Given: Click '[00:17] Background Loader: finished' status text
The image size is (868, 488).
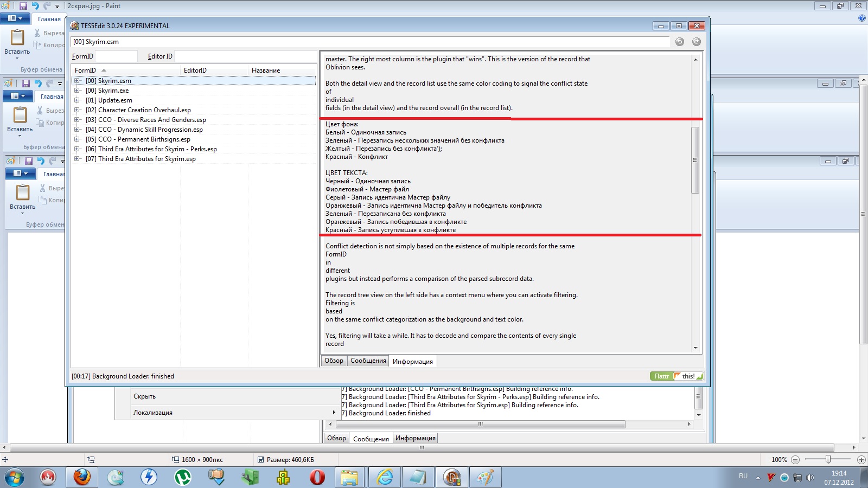Looking at the screenshot, I should click(123, 376).
